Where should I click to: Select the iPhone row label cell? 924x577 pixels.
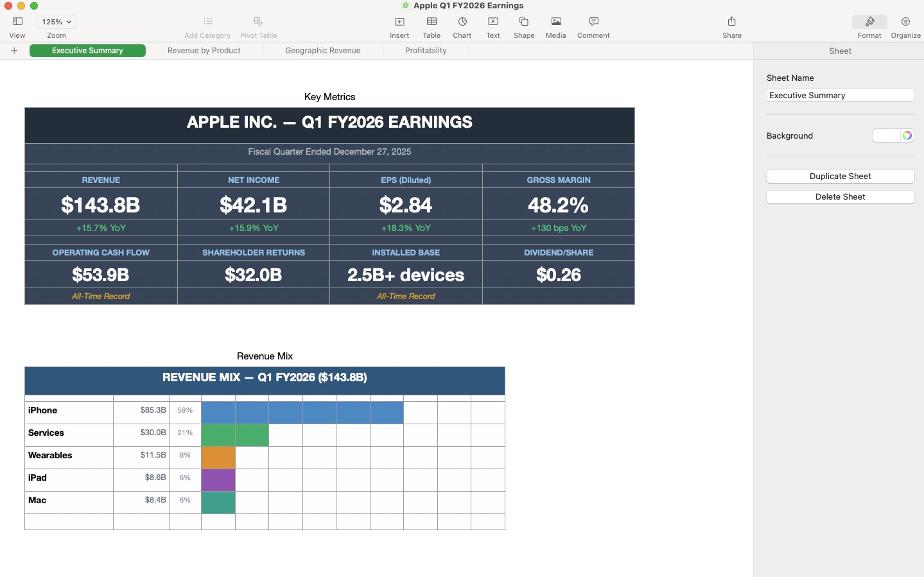click(69, 413)
